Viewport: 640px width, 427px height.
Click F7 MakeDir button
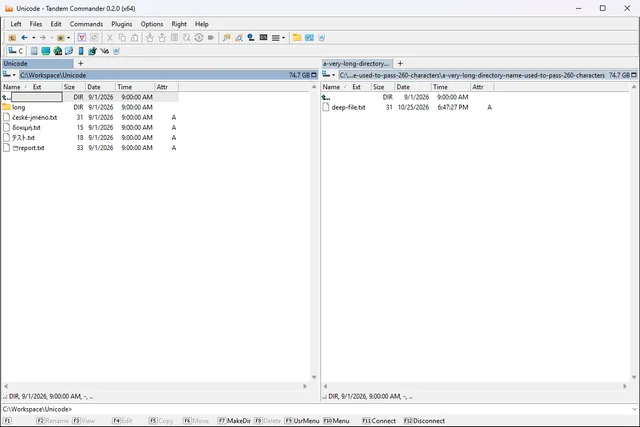point(234,421)
